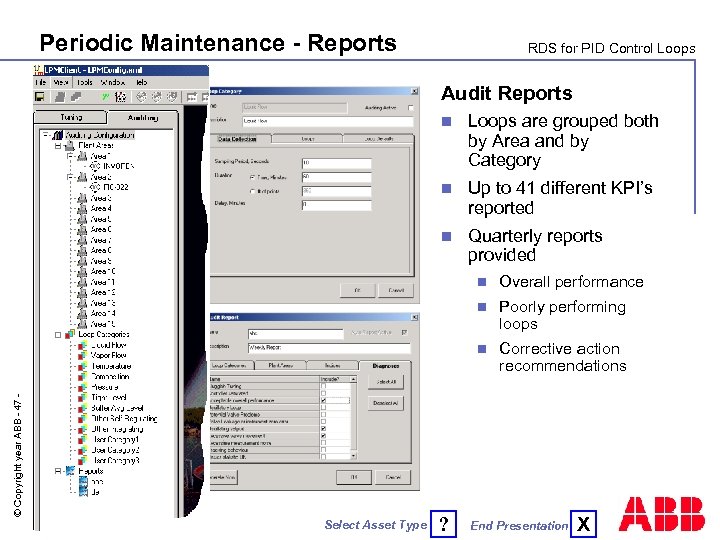
Task: Open the File menu
Action: point(40,82)
